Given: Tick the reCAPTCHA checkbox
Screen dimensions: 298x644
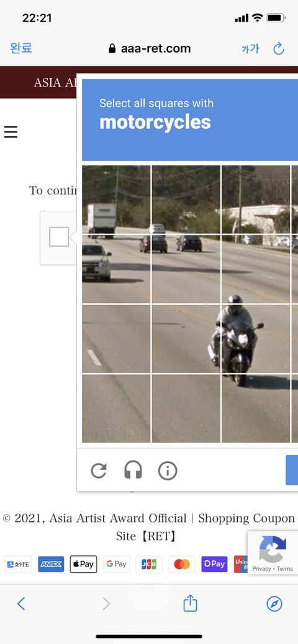Looking at the screenshot, I should 59,237.
